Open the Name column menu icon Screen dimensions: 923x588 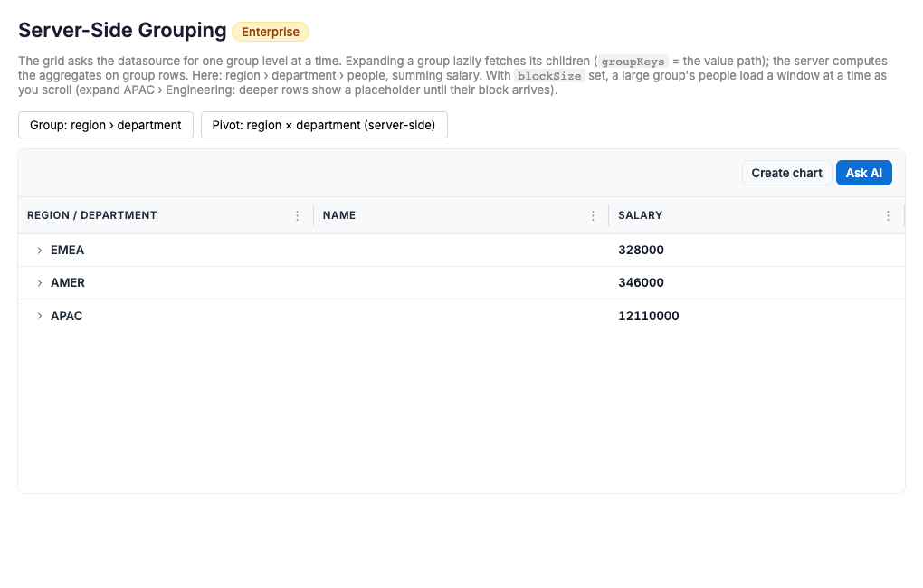(x=593, y=215)
